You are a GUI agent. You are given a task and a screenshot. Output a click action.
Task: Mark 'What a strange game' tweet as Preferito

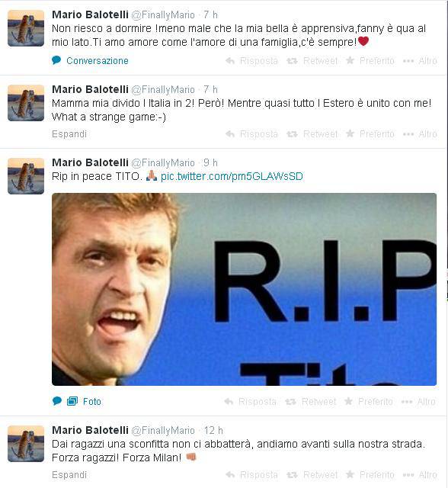point(370,134)
